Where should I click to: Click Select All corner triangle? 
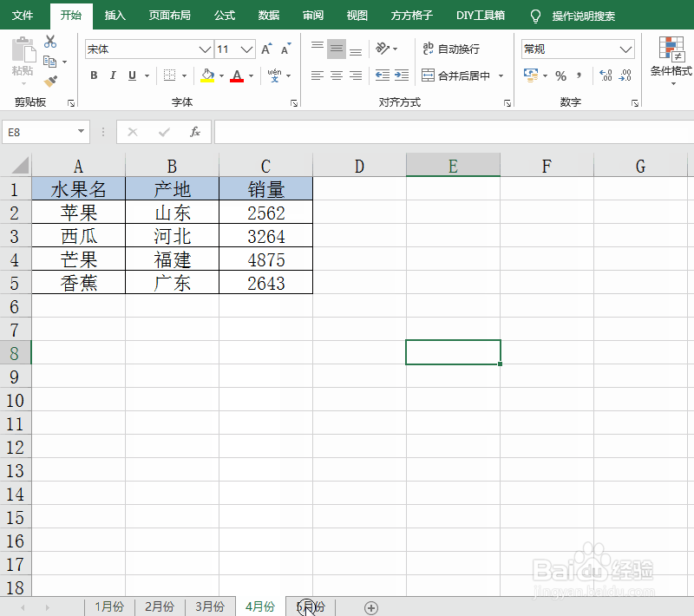pyautogui.click(x=19, y=165)
